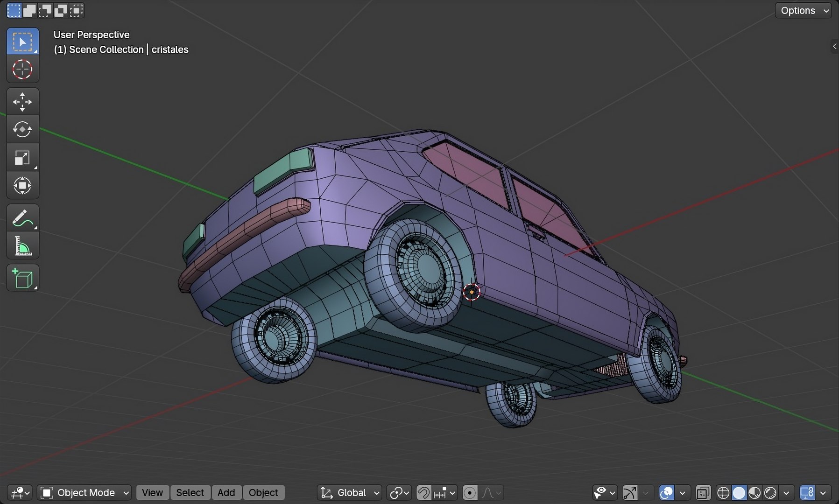Select the Measure tool
839x504 pixels.
pos(22,245)
